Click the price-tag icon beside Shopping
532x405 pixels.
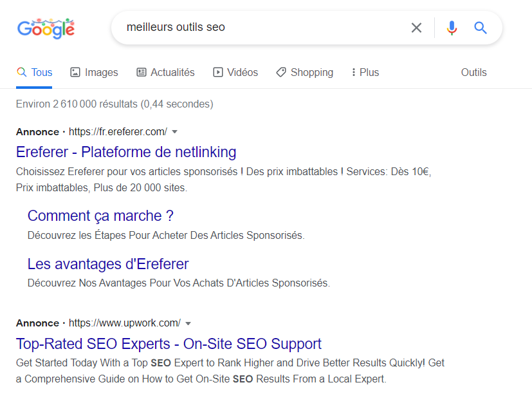pyautogui.click(x=281, y=72)
